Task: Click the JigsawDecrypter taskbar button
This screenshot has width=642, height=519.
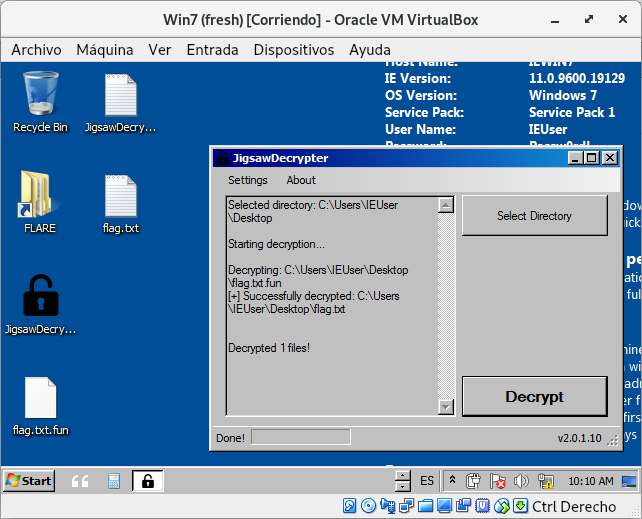Action: point(148,481)
